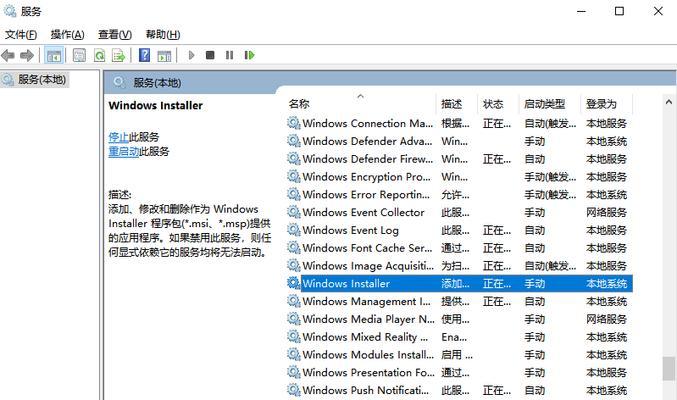This screenshot has height=400, width=677.
Task: Click gear icon of Windows Defender Advanced row
Action: pos(294,141)
